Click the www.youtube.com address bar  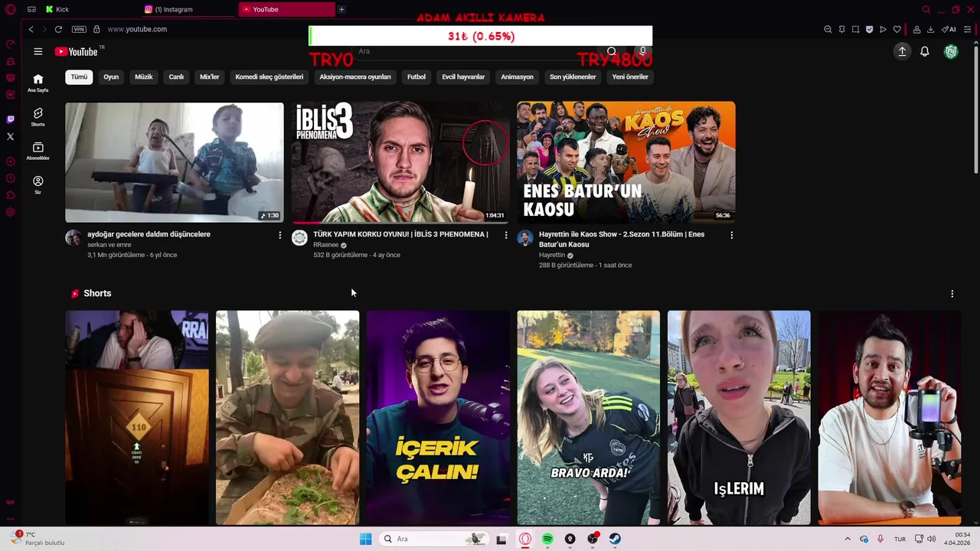tap(137, 29)
